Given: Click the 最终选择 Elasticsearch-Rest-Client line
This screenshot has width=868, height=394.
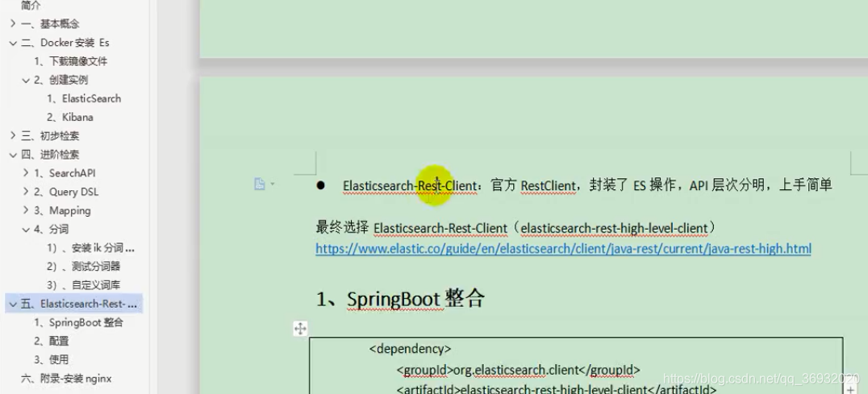Looking at the screenshot, I should pos(516,228).
